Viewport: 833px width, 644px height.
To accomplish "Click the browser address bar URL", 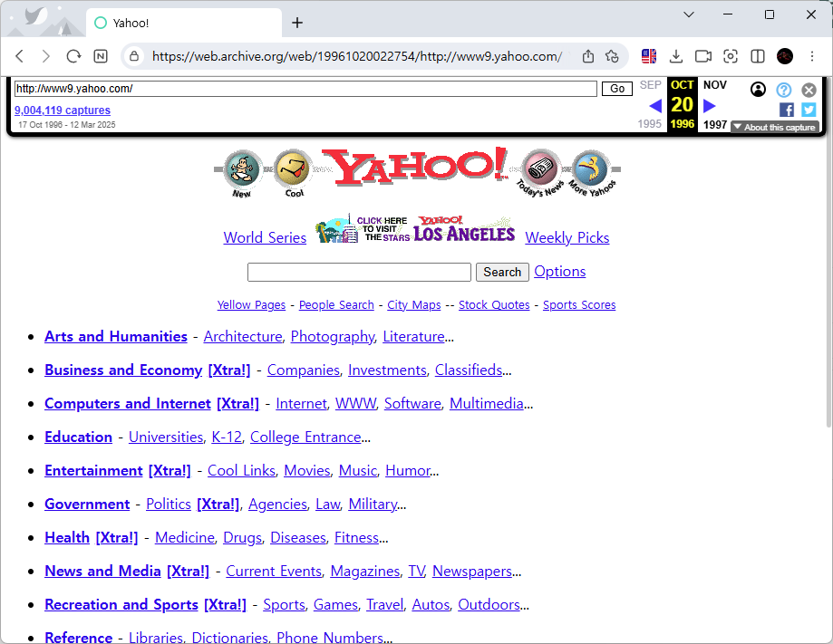I will pos(356,56).
